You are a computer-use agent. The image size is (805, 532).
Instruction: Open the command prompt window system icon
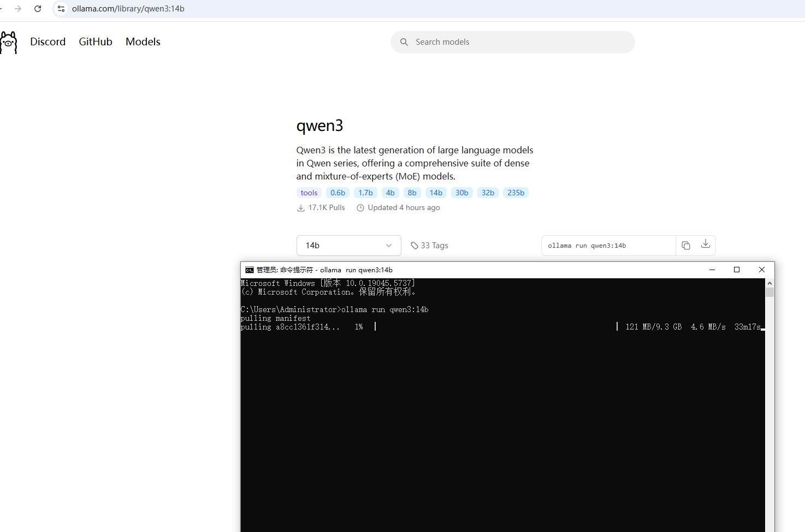pos(250,270)
